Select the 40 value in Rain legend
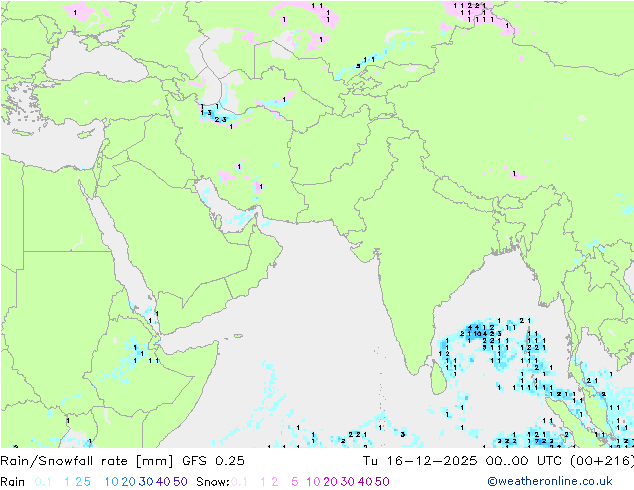The height and width of the screenshot is (490, 634). 163,482
